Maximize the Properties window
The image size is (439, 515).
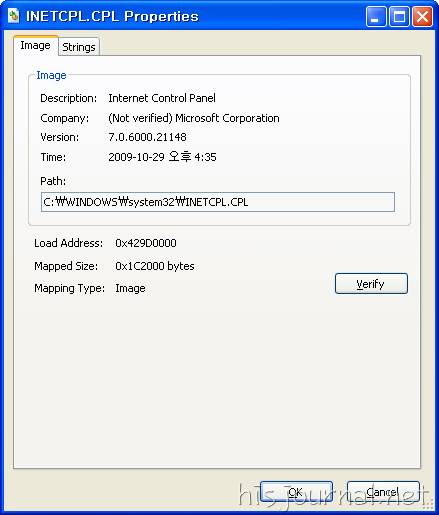click(399, 16)
